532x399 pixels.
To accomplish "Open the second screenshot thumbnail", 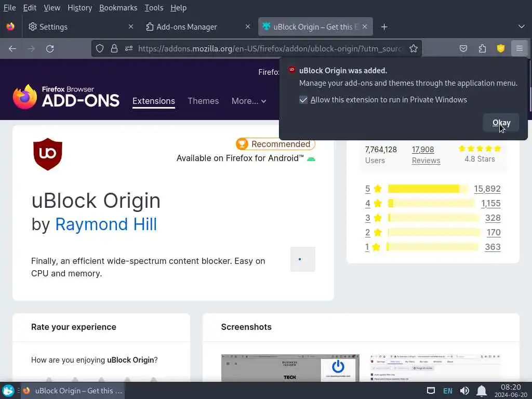I will point(436,368).
